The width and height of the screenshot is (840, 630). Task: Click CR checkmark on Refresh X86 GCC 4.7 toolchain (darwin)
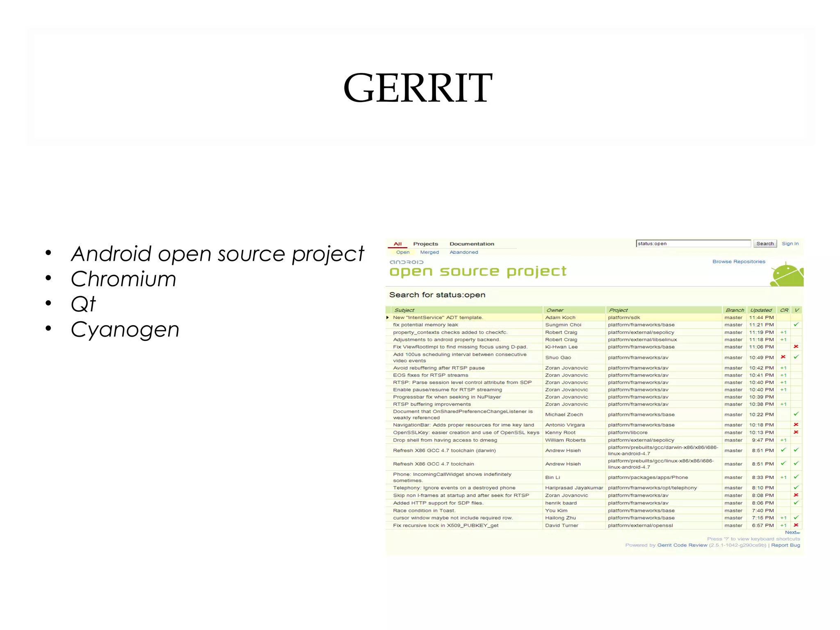(x=783, y=450)
